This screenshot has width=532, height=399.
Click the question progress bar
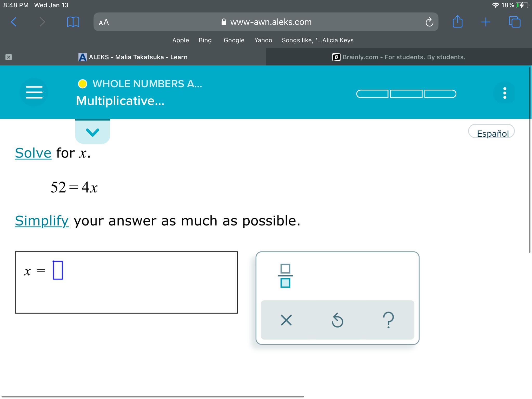point(406,94)
